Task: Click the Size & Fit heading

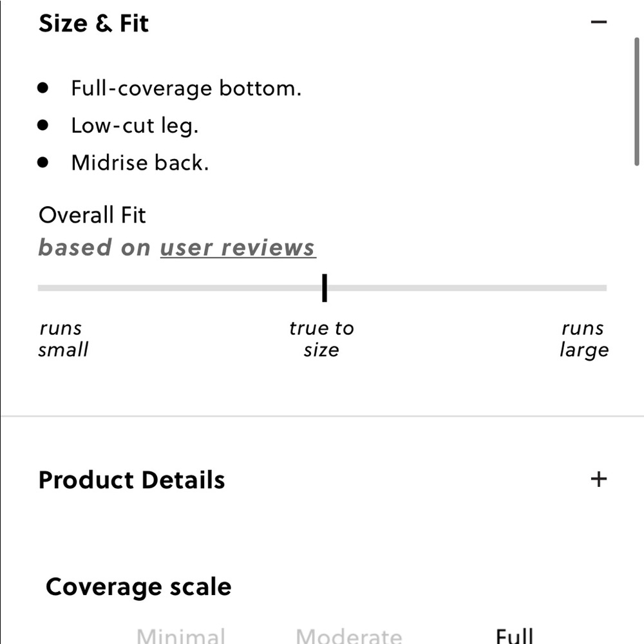Action: [93, 23]
